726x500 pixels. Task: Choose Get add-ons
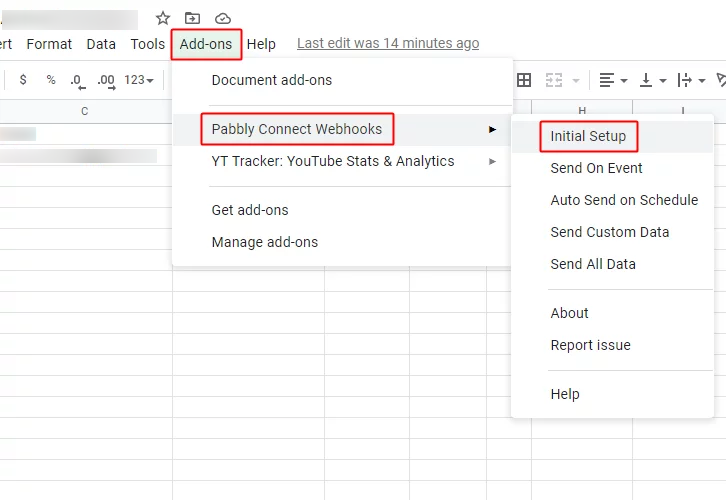point(342,210)
